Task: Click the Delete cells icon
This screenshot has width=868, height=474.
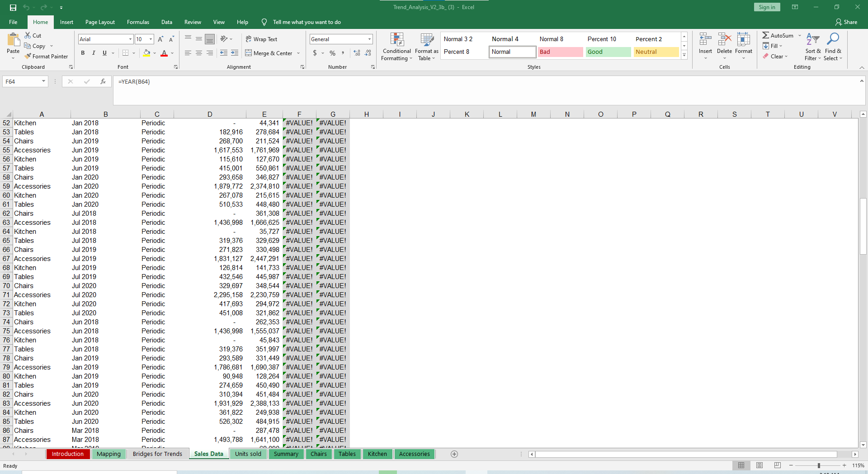Action: (724, 40)
